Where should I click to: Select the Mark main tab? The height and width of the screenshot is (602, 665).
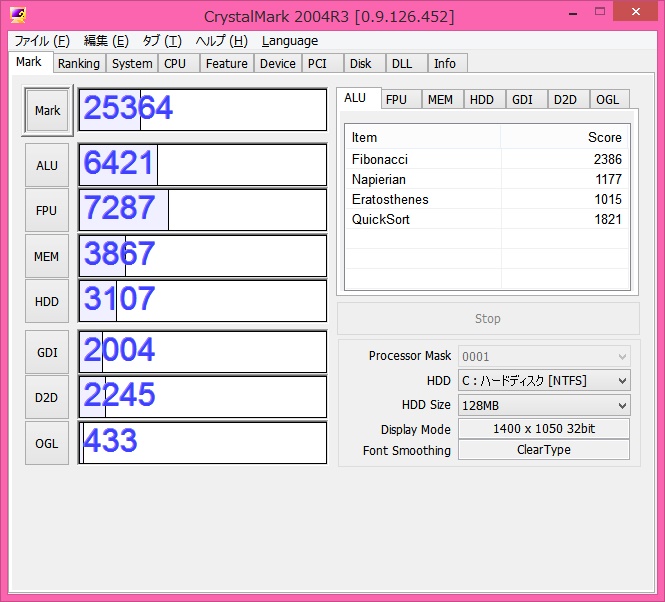tap(31, 62)
